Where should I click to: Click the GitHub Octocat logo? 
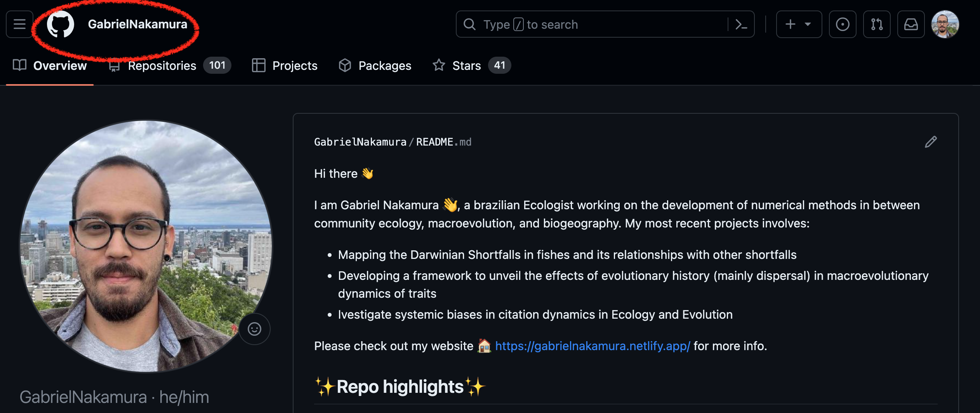61,24
